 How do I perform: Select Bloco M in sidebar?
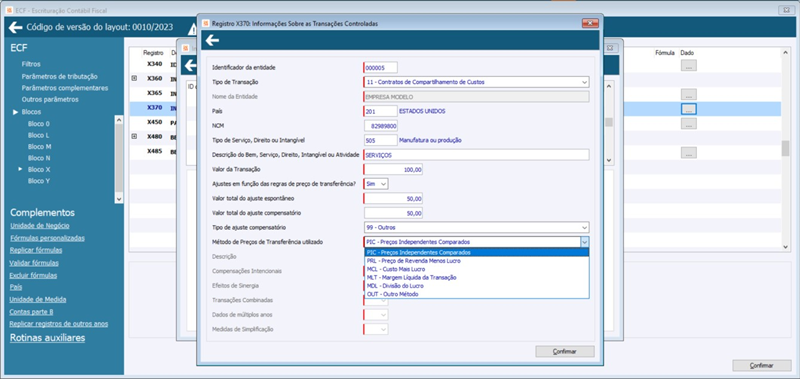click(39, 146)
